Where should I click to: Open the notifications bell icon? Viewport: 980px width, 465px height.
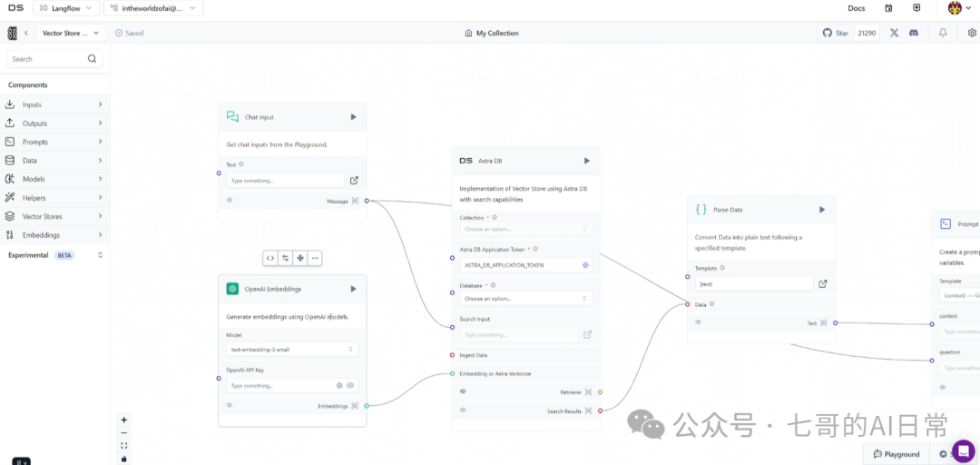pos(943,34)
